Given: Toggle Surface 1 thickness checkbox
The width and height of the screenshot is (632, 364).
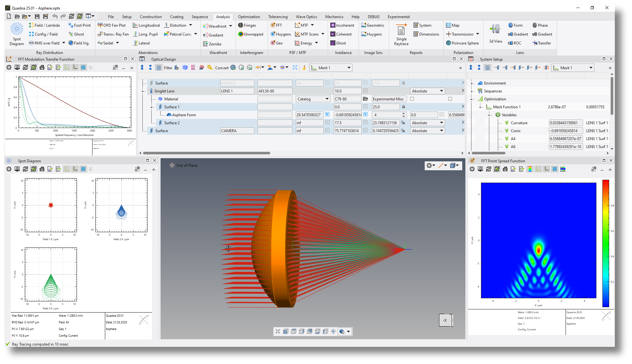Looking at the screenshot, I should [x=365, y=106].
